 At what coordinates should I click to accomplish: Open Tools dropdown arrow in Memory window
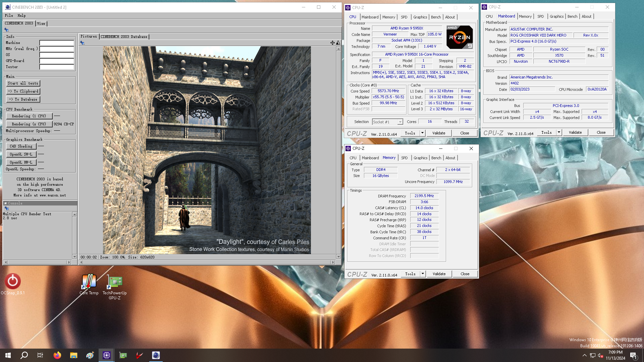[x=423, y=274]
